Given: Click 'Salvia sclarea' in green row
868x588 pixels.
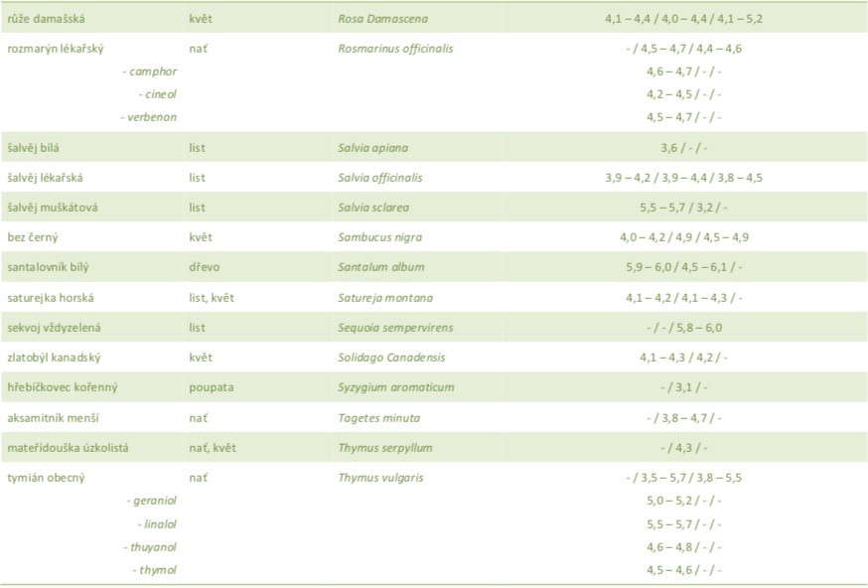Looking at the screenshot, I should point(373,209).
